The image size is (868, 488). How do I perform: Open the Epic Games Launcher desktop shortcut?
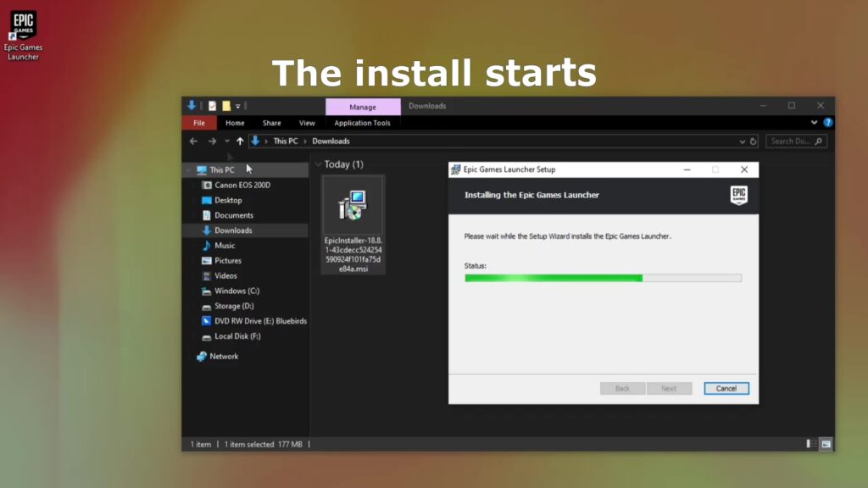tap(23, 35)
